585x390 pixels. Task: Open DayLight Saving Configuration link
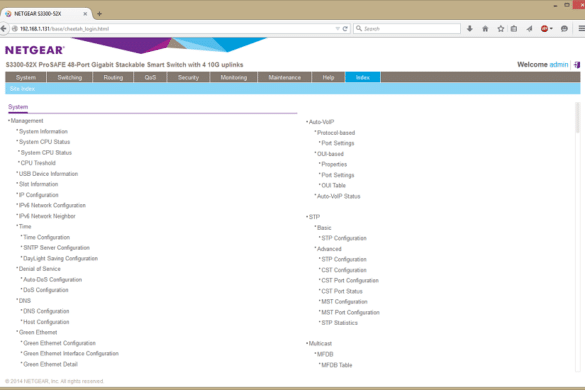pos(60,258)
